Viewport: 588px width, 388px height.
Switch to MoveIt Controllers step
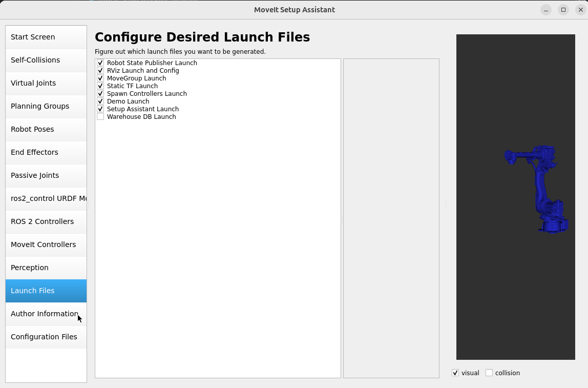tap(46, 244)
